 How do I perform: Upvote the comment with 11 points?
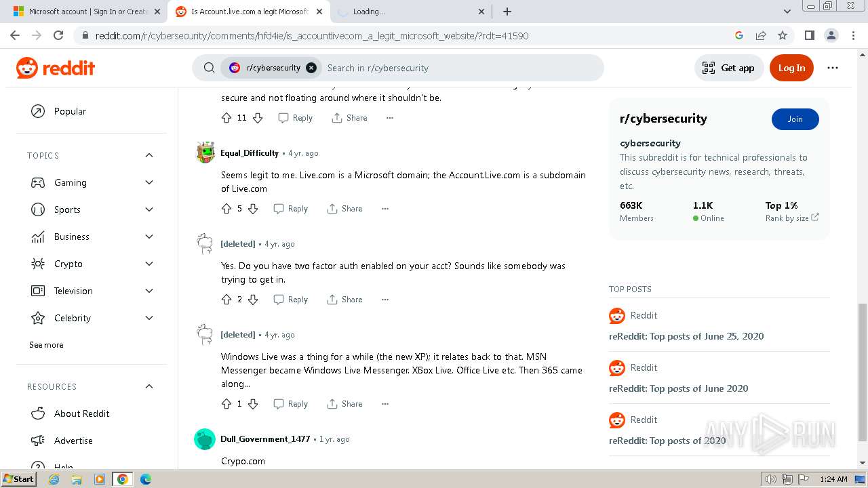click(x=226, y=118)
